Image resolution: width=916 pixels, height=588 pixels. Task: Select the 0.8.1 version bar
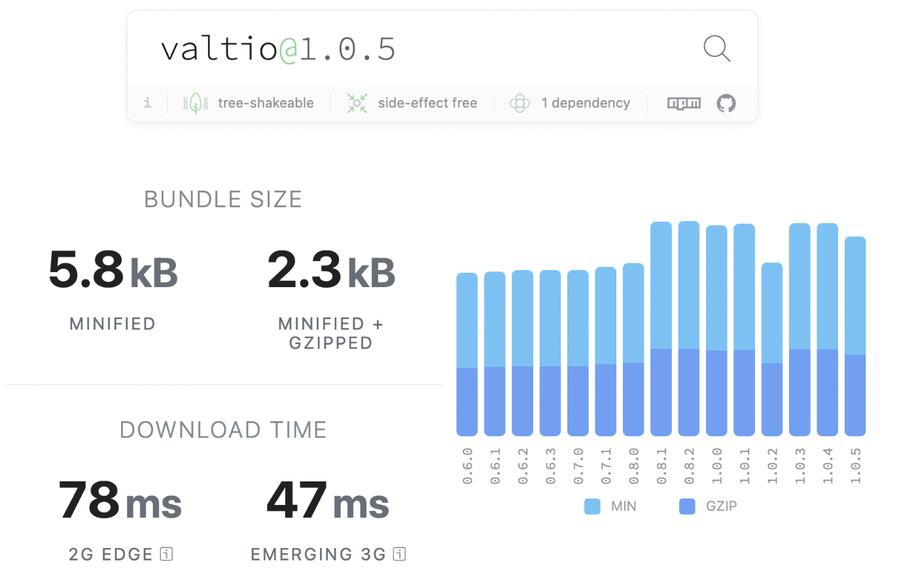coord(661,329)
